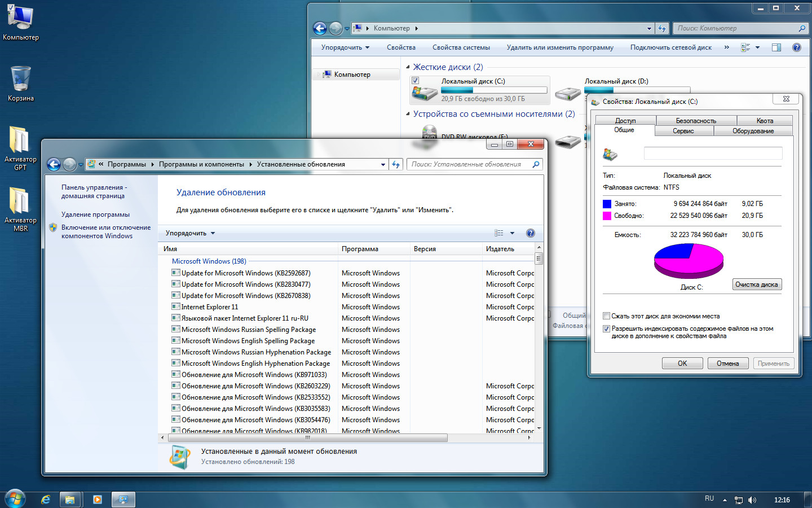This screenshot has height=508, width=812.
Task: Open the Удаление программы link
Action: (95, 214)
